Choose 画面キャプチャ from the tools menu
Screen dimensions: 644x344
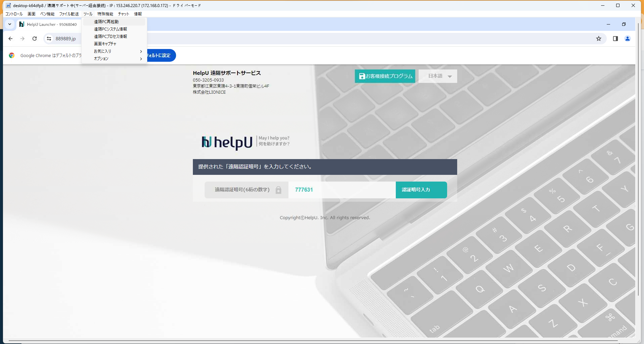pos(114,44)
